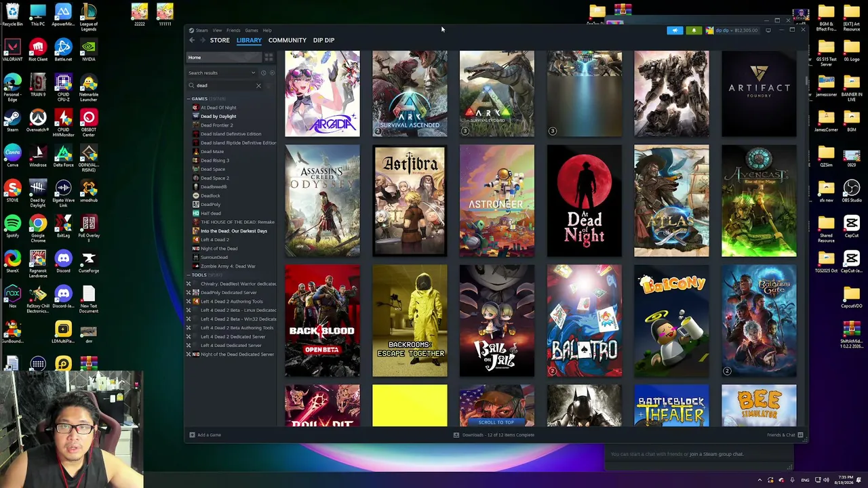Screen dimensions: 868x488
Task: Open the DIP DIP profile tab
Action: coord(323,40)
